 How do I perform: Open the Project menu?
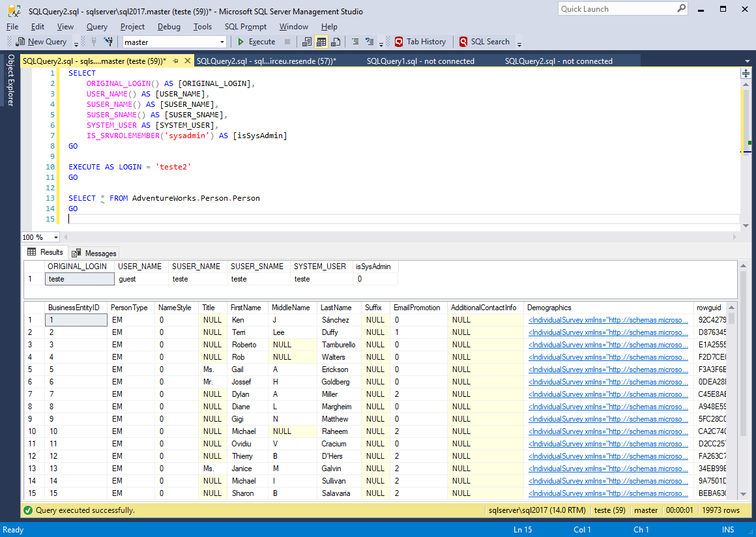pyautogui.click(x=132, y=27)
